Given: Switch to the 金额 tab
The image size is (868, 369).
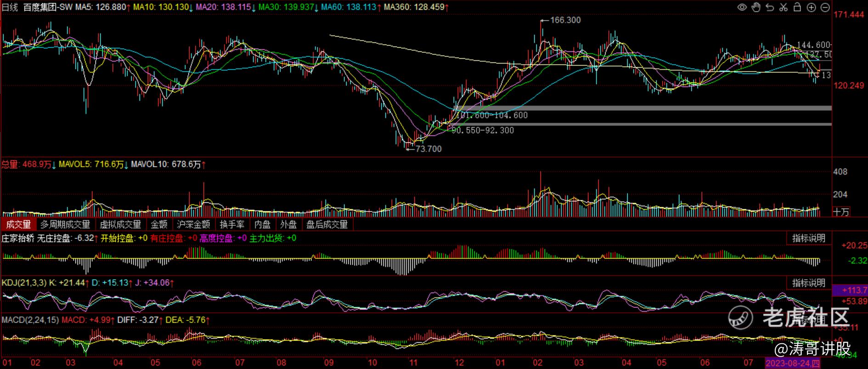Looking at the screenshot, I should click(159, 224).
